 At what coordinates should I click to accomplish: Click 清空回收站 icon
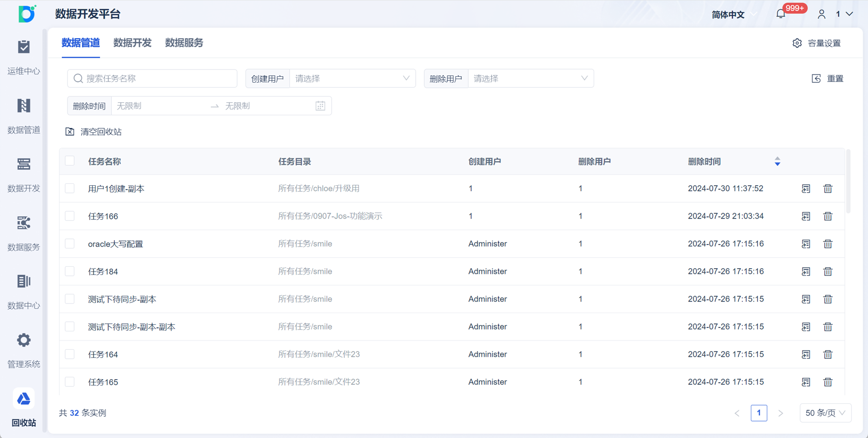[x=70, y=132]
